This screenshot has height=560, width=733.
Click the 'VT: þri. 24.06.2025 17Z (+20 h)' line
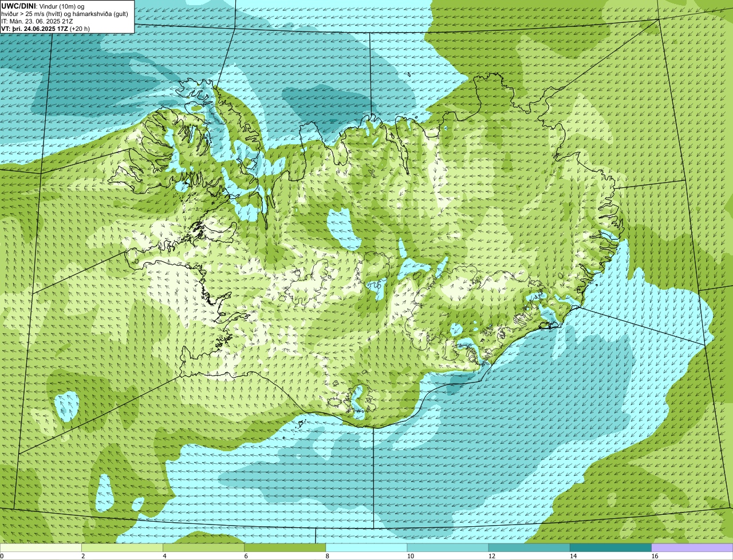[x=45, y=29]
